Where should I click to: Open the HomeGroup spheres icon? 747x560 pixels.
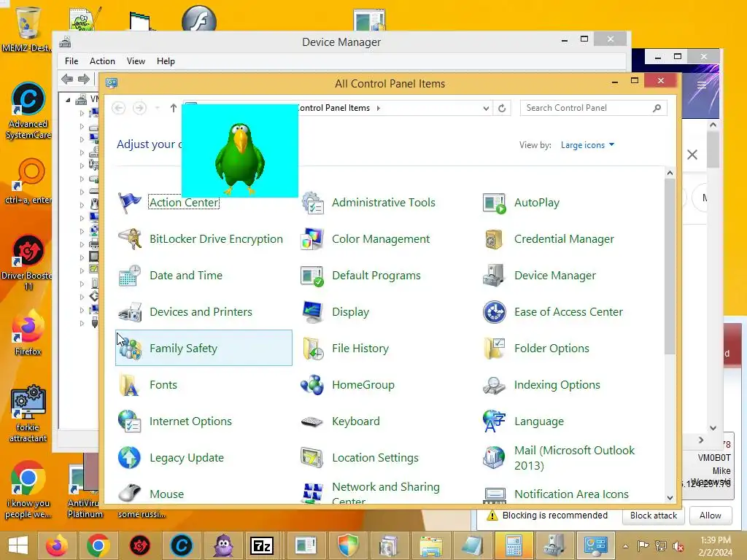[x=312, y=385]
